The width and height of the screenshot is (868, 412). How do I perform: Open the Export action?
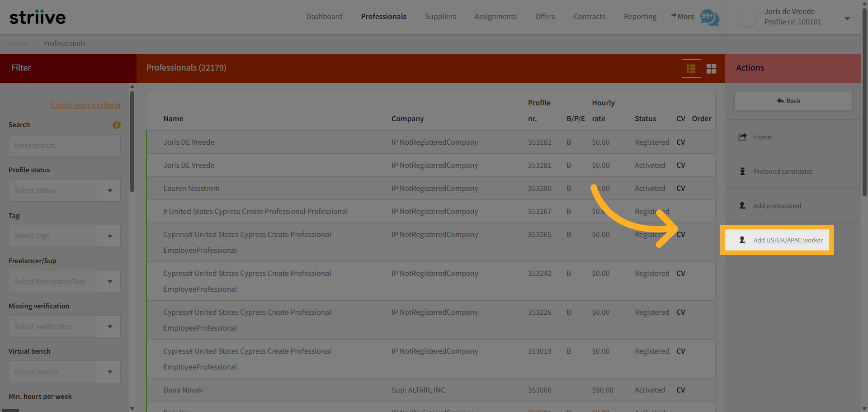(762, 137)
